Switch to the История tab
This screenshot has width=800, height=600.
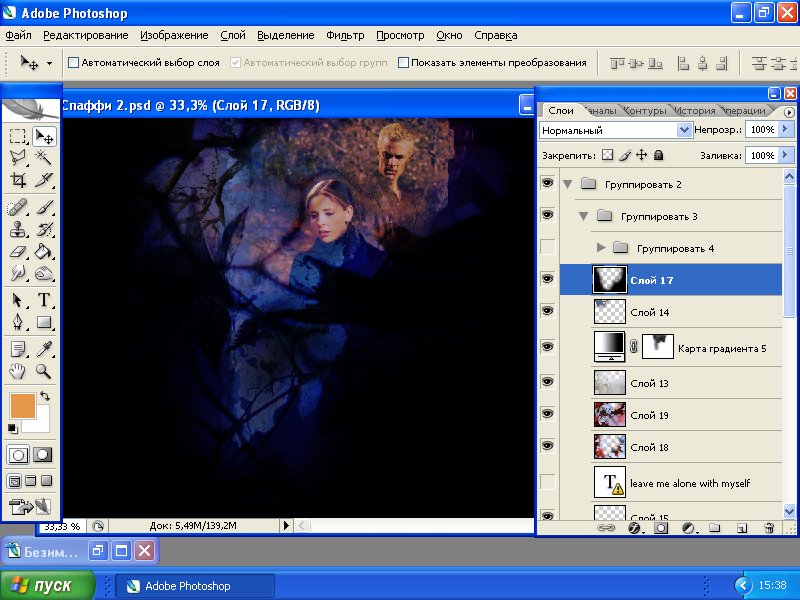[694, 110]
